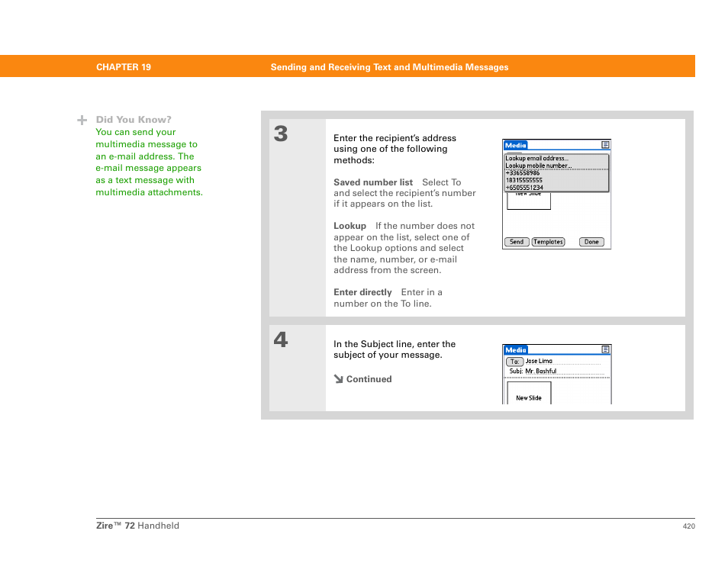728x563 pixels.
Task: Click the 'Zire 72 Handheld' footer text
Action: click(137, 526)
